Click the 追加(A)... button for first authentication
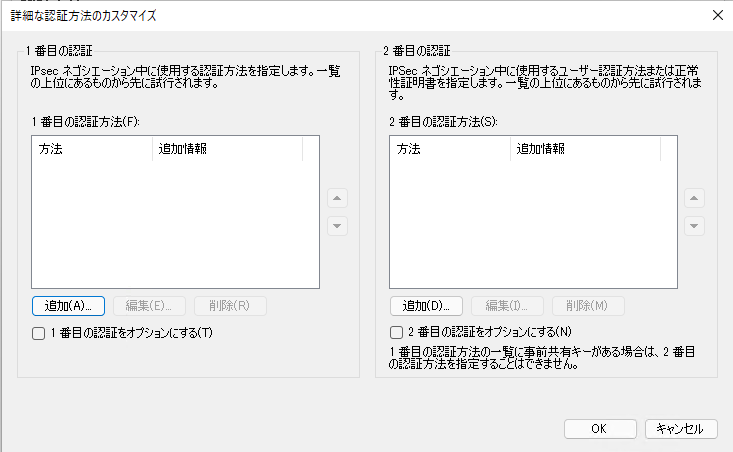The height and width of the screenshot is (452, 733). pyautogui.click(x=68, y=306)
